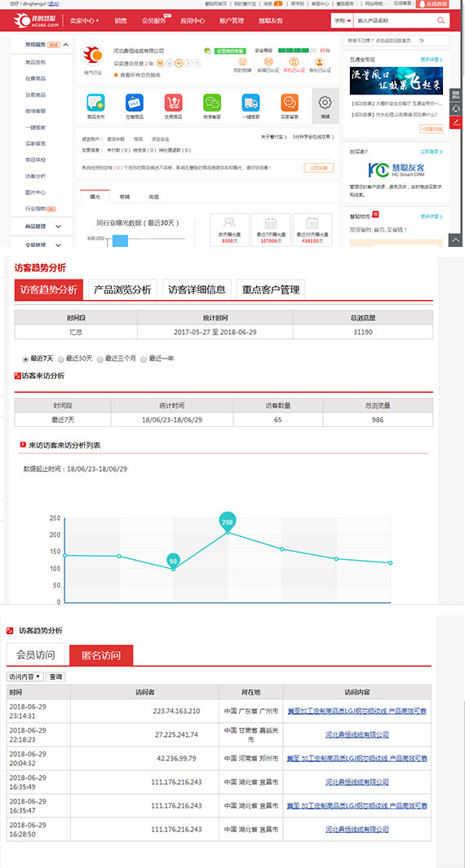Screen dimensions: 465x868
Task: Click the 编辑 gear icon
Action: [x=325, y=103]
